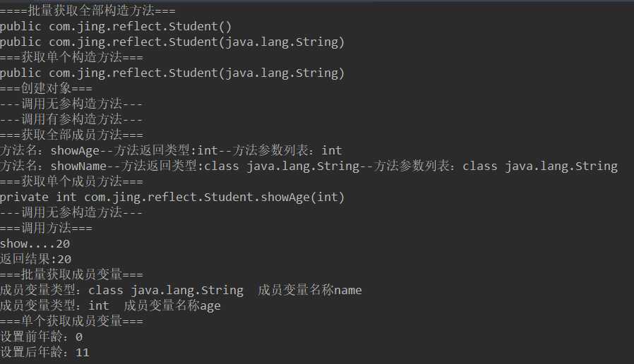Click the no-arg Student() constructor line

pyautogui.click(x=116, y=27)
